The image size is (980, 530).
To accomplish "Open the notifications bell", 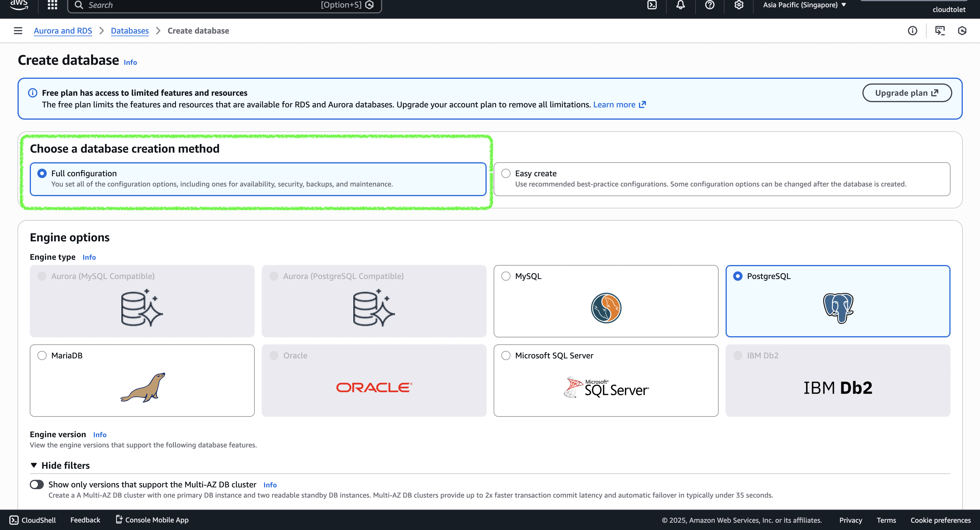I will coord(681,5).
